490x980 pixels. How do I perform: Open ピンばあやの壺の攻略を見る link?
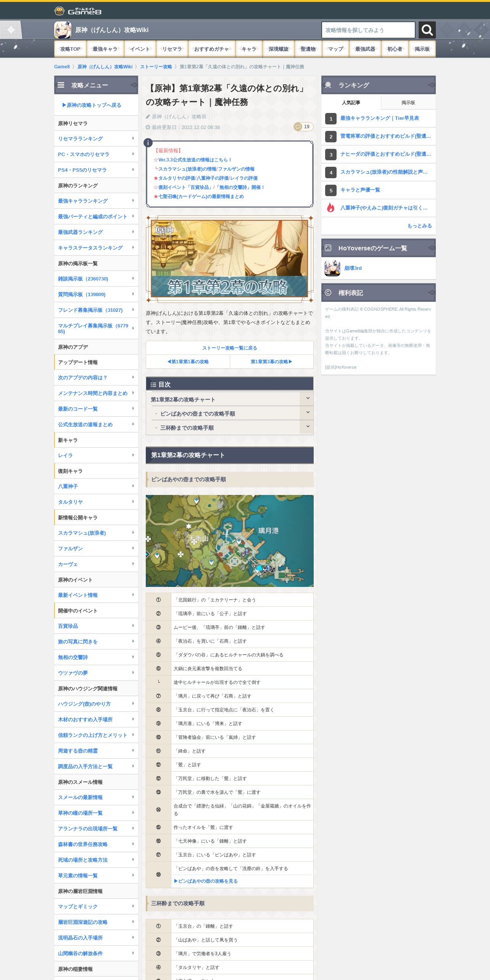click(x=206, y=881)
